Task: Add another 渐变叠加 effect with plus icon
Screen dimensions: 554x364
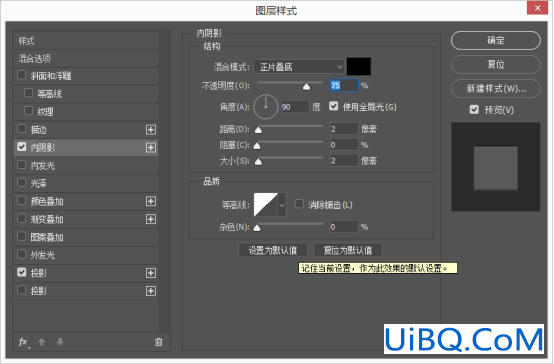Action: [x=151, y=219]
